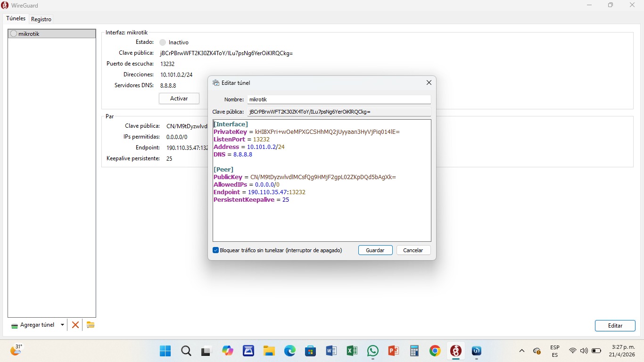Viewport: 644px width, 362px height.
Task: Save the tunnel with Guardar
Action: [375, 250]
